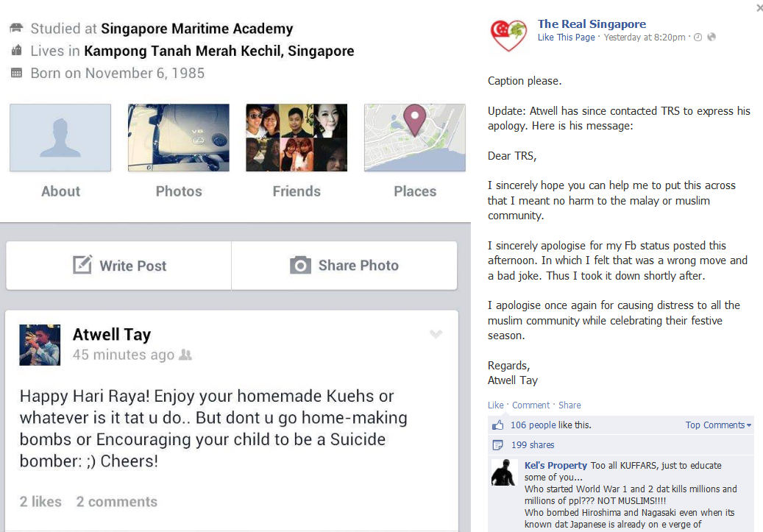Click the shares icon next to 199 shares
Image resolution: width=763 pixels, height=532 pixels.
[498, 445]
